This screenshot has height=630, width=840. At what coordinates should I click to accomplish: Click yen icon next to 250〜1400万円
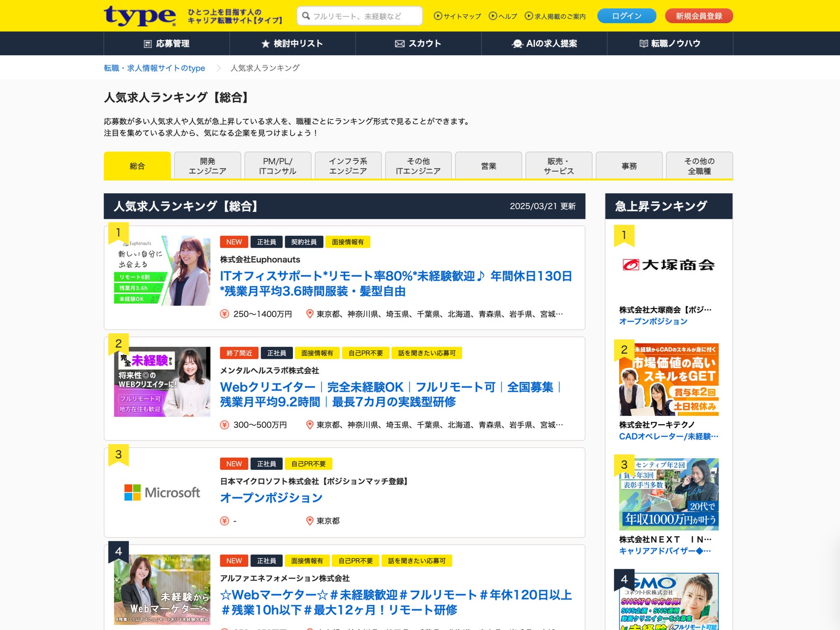coord(224,314)
